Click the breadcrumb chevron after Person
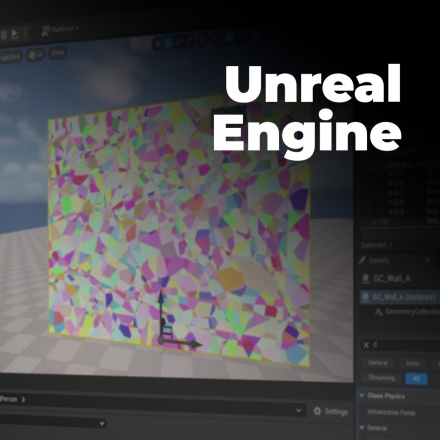The width and height of the screenshot is (440, 440). [23, 399]
